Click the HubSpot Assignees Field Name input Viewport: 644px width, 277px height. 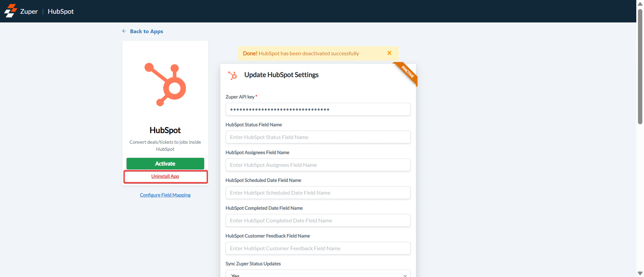(x=318, y=165)
